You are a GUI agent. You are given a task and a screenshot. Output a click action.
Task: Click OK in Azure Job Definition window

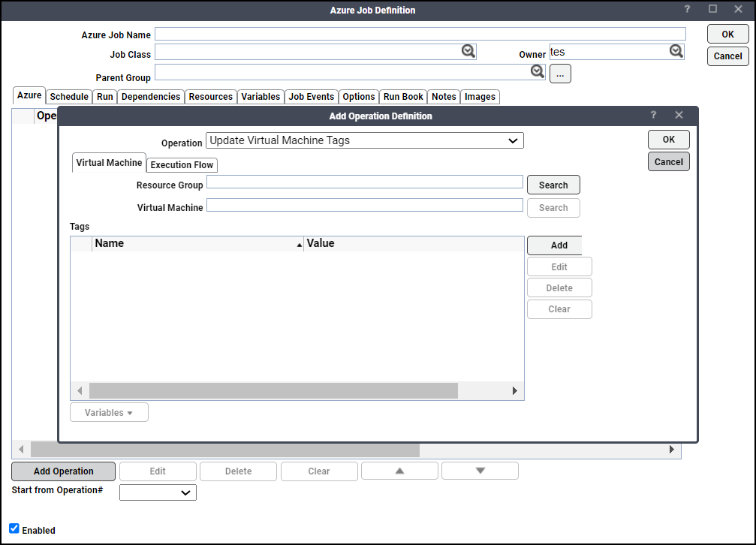click(728, 35)
